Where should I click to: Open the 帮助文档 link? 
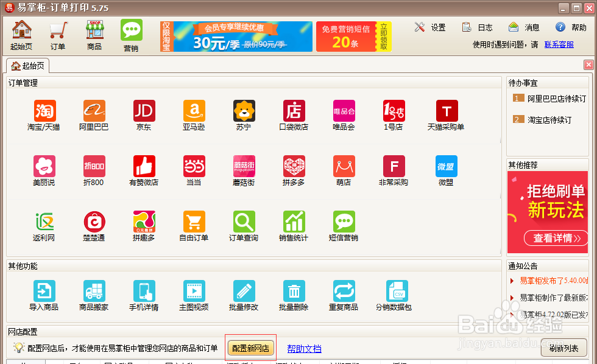[x=304, y=348]
